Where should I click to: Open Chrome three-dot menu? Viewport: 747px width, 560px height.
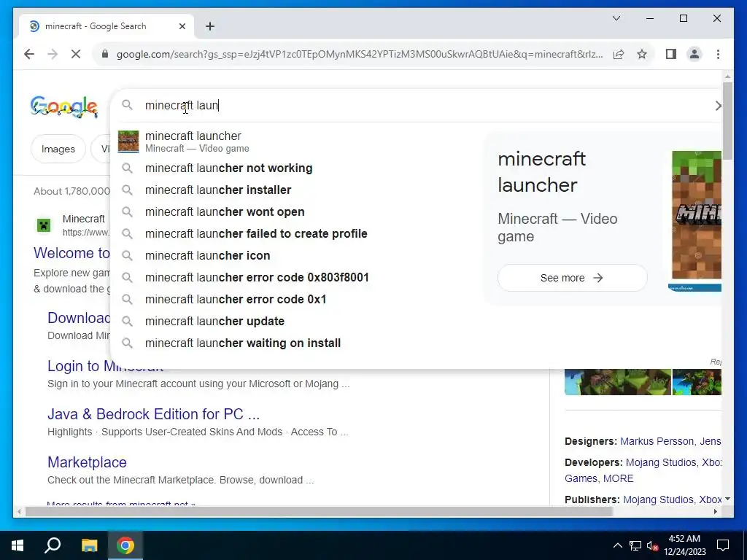718,54
